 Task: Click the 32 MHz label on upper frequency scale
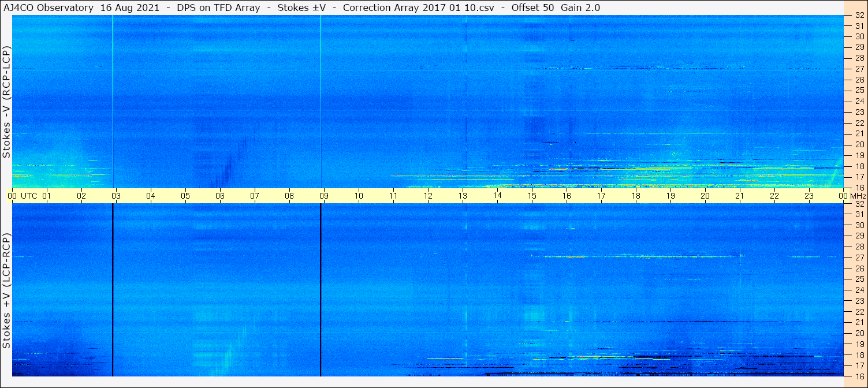(x=859, y=16)
